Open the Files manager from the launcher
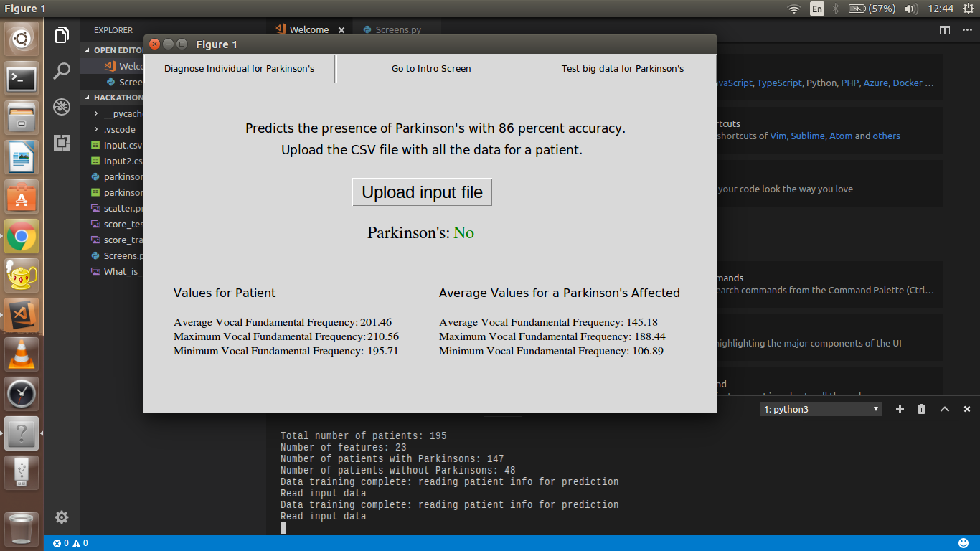980x551 pixels. tap(22, 118)
